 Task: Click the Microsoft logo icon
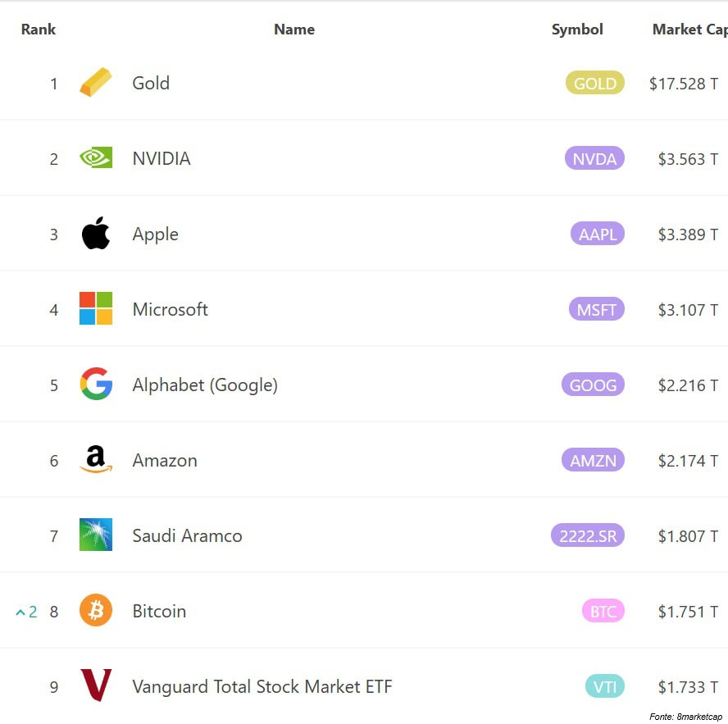[x=96, y=308]
